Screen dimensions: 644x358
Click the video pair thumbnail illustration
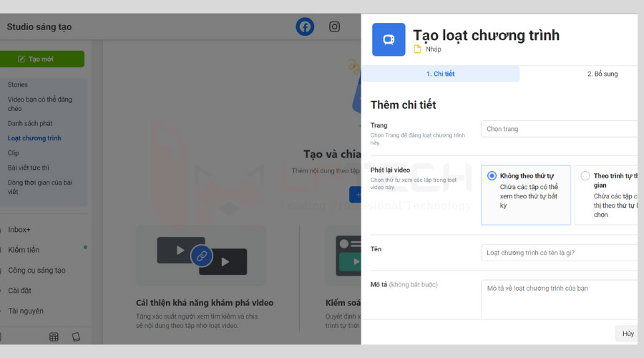202,256
